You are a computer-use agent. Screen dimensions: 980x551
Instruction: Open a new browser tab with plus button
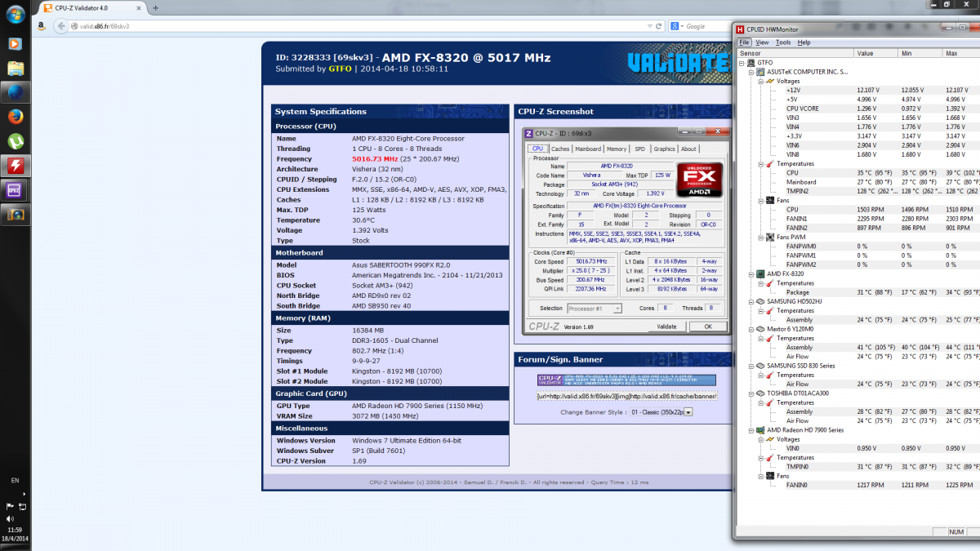pyautogui.click(x=156, y=7)
